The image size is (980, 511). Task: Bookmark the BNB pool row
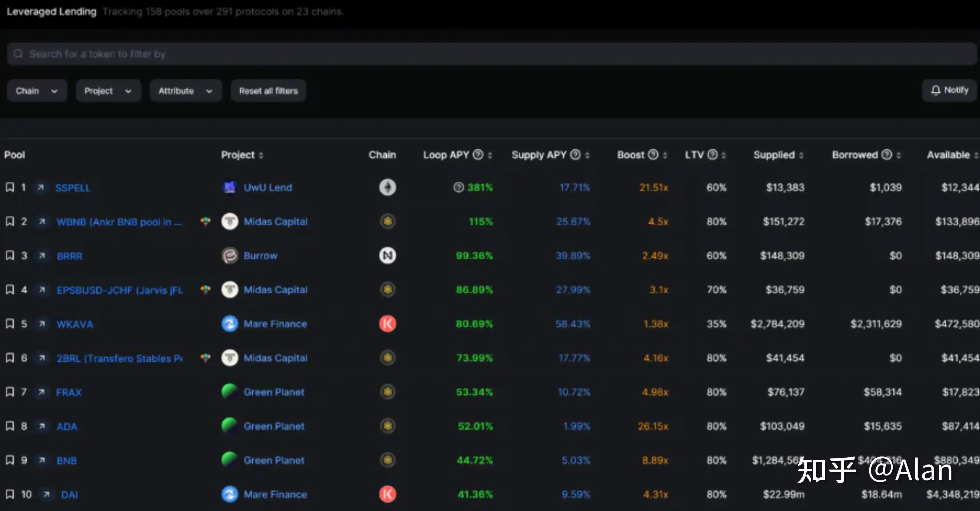click(x=10, y=460)
